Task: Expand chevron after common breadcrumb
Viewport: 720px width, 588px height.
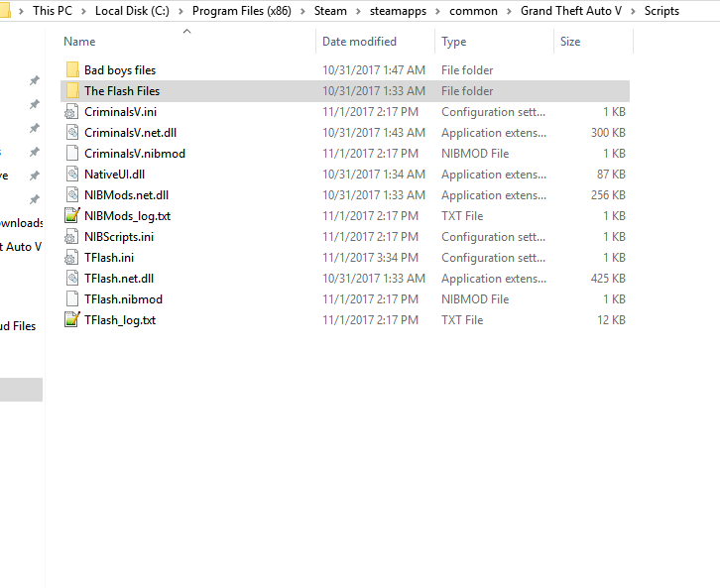Action: (509, 11)
